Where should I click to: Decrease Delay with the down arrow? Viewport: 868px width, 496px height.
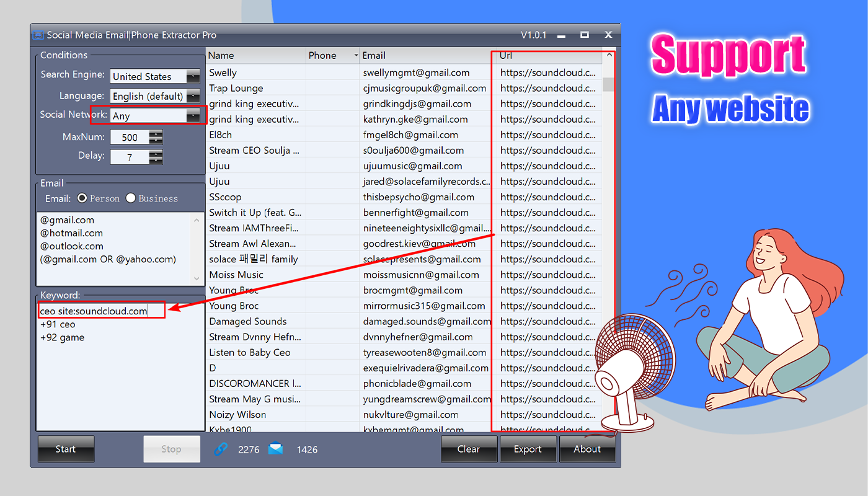(156, 161)
